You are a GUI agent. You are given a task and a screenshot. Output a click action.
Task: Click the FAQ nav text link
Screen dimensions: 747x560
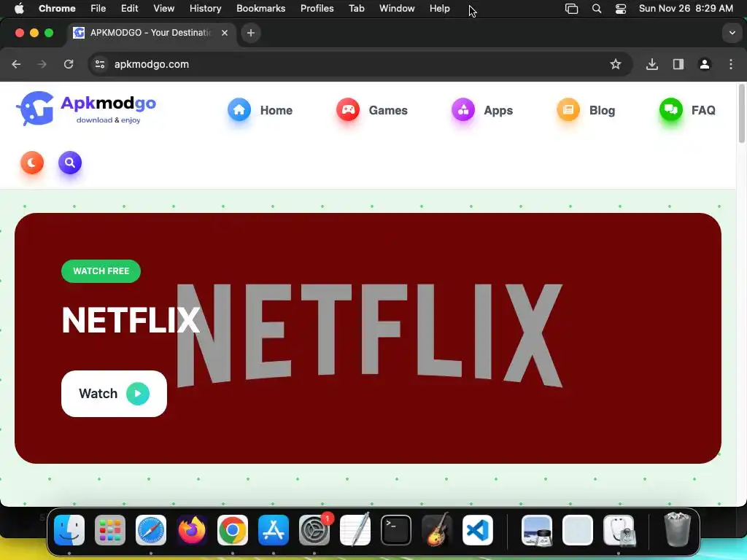click(703, 111)
